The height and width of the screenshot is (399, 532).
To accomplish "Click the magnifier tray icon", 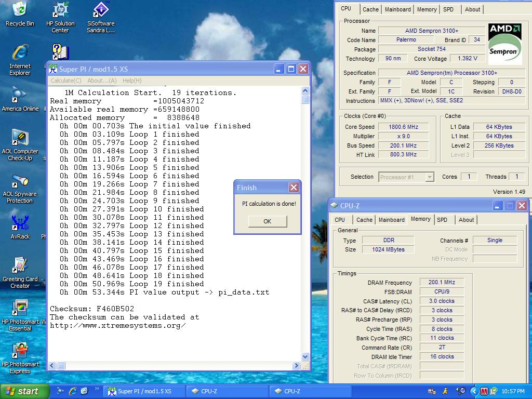I will point(461,391).
